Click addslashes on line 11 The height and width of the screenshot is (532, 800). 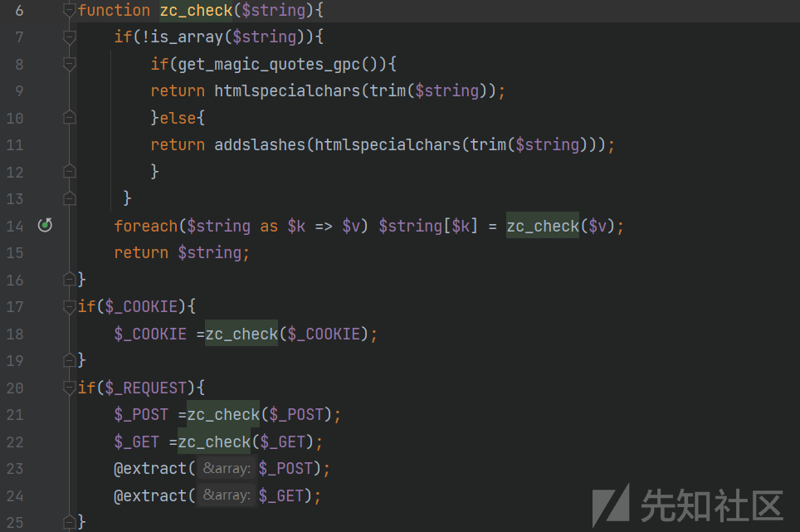click(x=260, y=145)
